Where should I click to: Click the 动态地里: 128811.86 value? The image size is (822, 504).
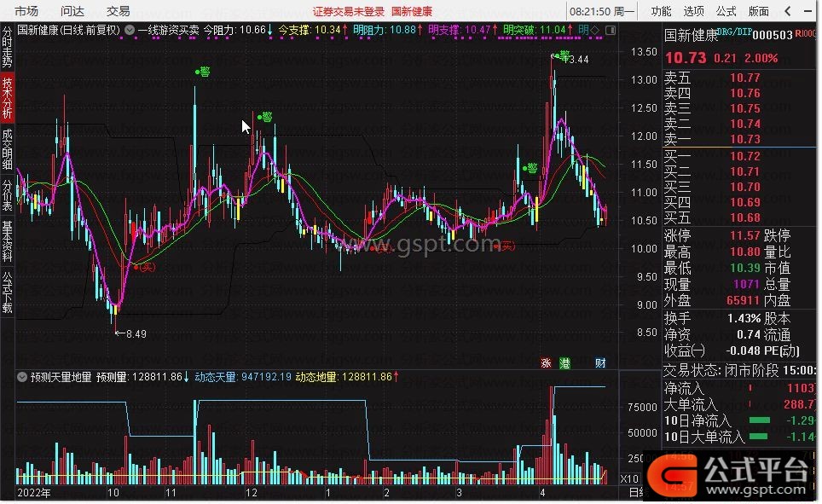(x=348, y=377)
